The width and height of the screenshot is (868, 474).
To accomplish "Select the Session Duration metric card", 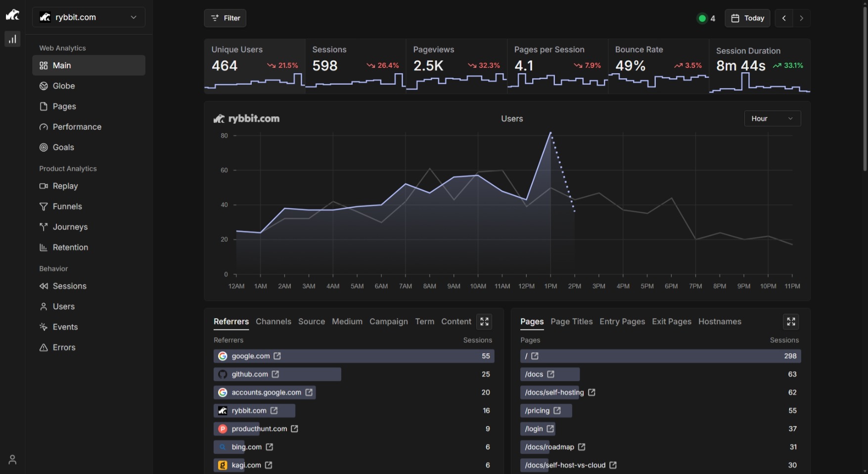I will (759, 66).
